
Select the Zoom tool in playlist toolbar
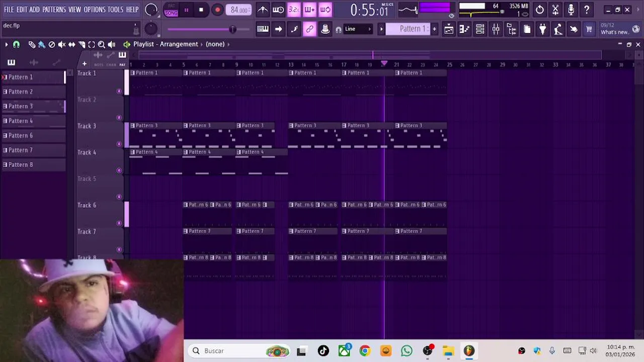coord(102,44)
